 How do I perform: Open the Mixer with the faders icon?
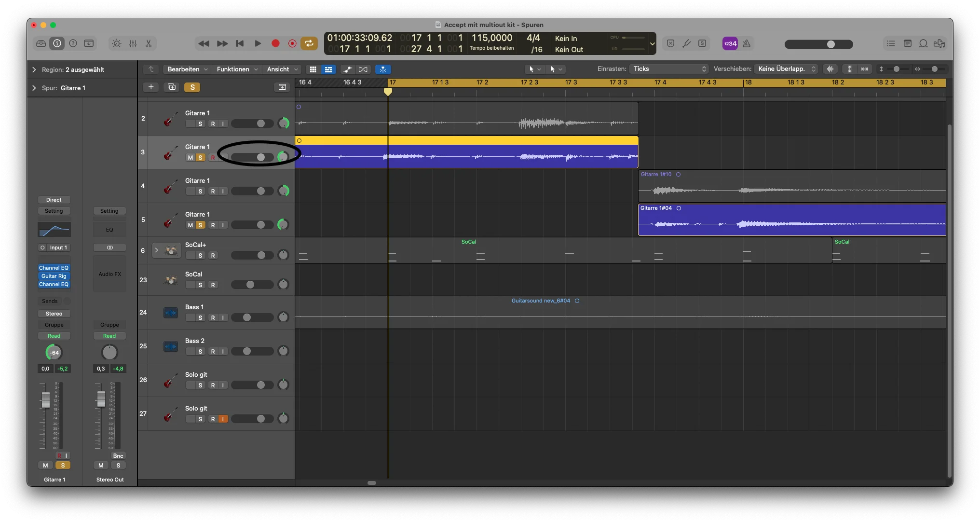[x=133, y=43]
